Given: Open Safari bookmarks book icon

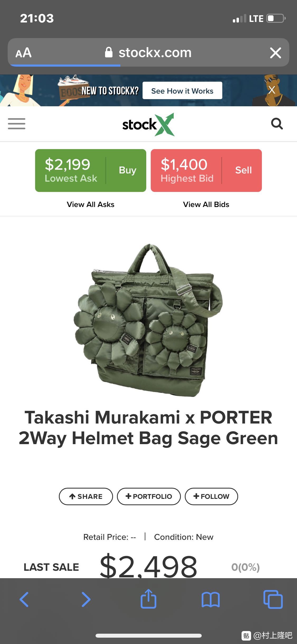Looking at the screenshot, I should 210,600.
